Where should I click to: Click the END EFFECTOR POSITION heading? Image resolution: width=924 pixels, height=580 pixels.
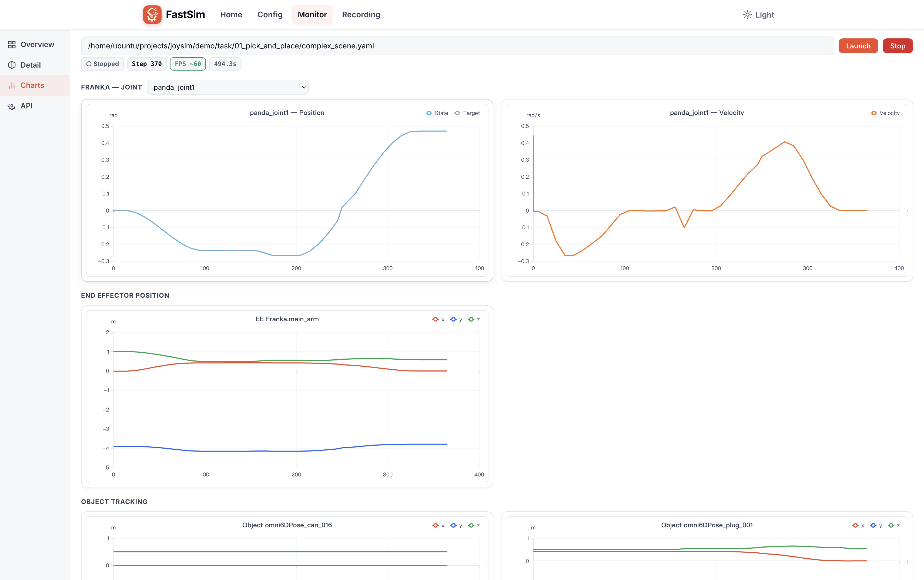(125, 295)
